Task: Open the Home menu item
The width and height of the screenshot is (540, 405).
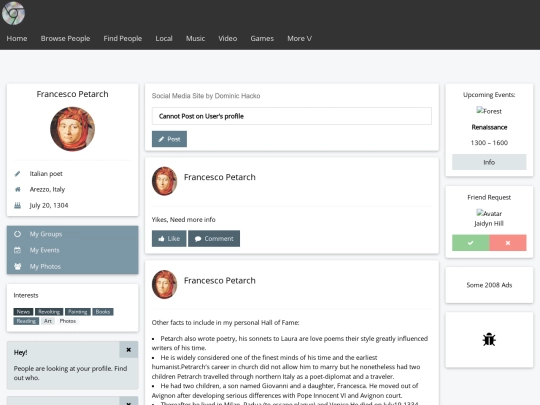Action: point(17,39)
